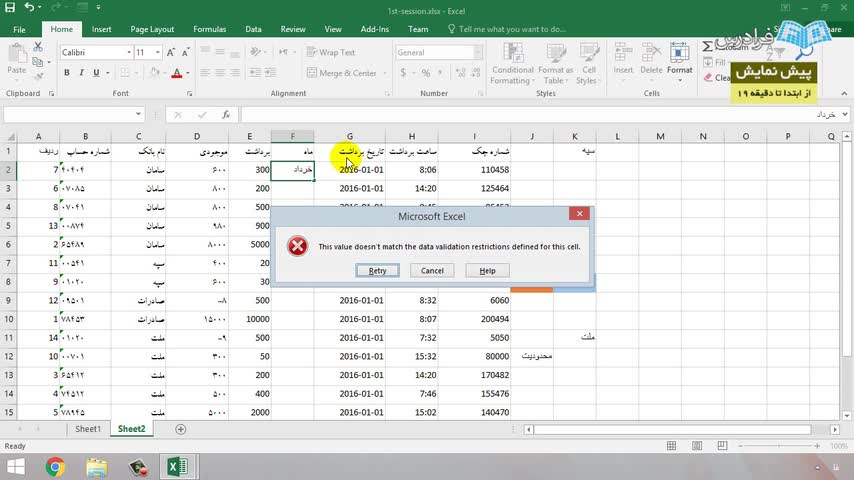Click the Accounting dollar format icon

tap(403, 72)
